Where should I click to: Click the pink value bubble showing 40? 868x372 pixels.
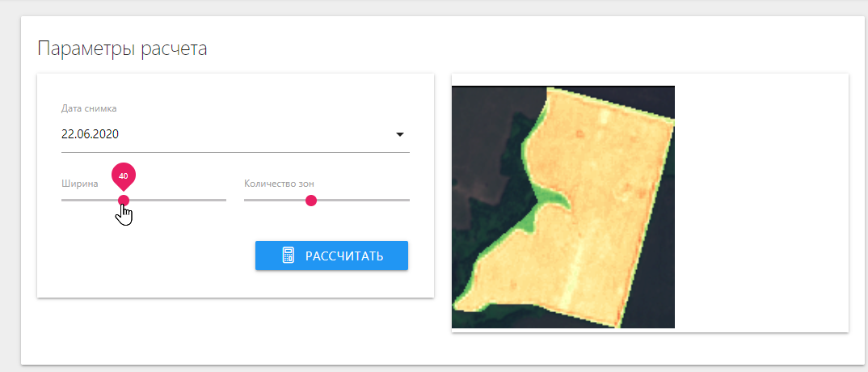123,175
